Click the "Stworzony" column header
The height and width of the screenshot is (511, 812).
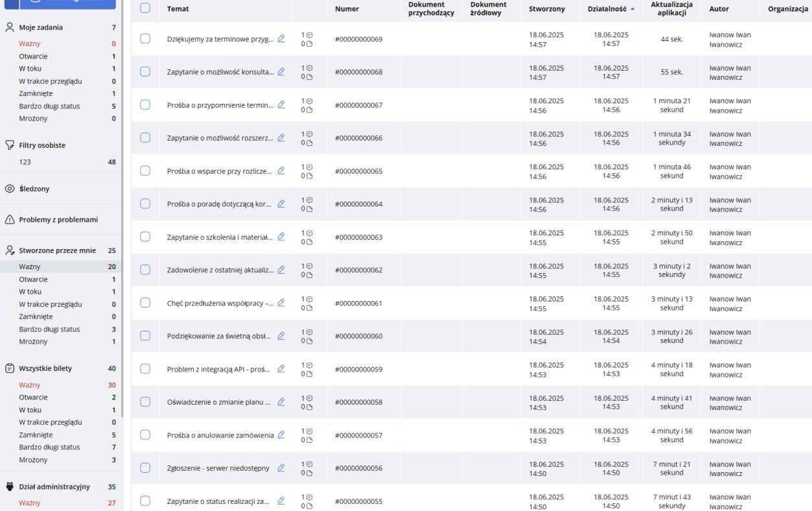pos(546,9)
